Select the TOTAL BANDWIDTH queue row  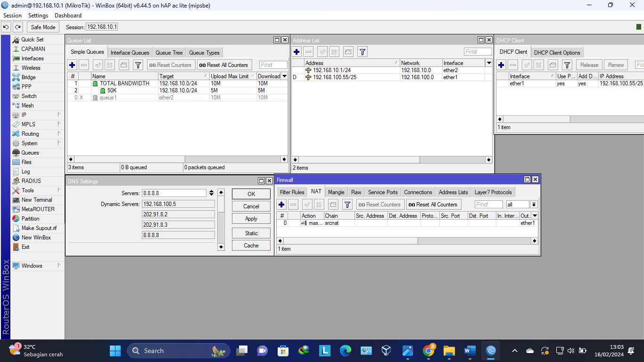pyautogui.click(x=177, y=83)
